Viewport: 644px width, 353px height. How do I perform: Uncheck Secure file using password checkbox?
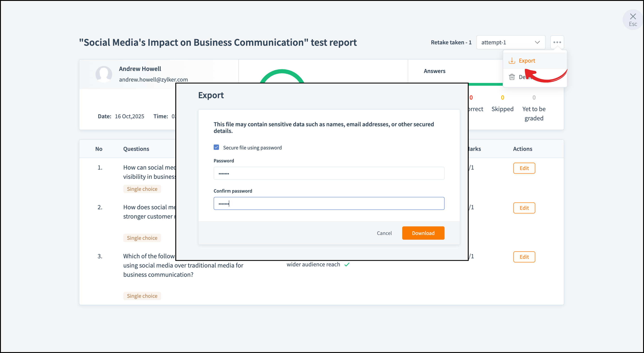[216, 147]
